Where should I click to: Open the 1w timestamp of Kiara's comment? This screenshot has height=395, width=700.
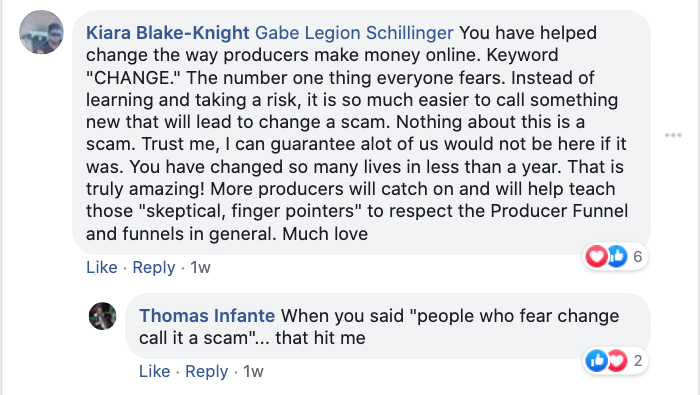coord(200,267)
